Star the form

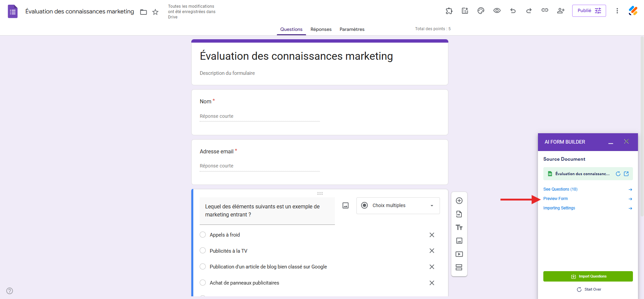(155, 12)
